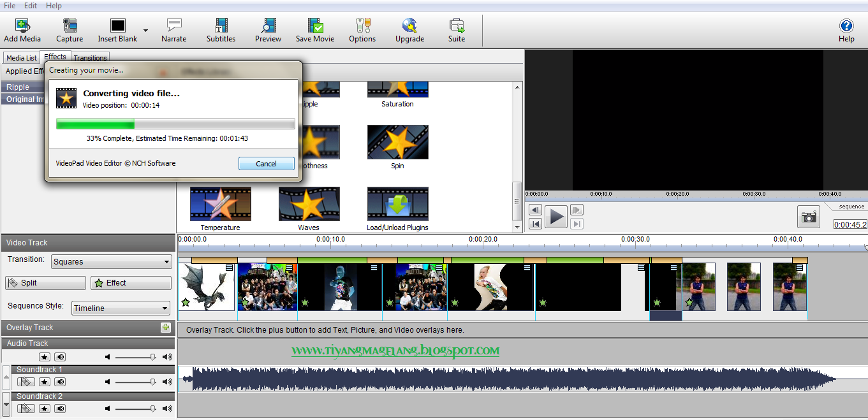This screenshot has height=420, width=868.
Task: Take a snapshot with the camera button
Action: pyautogui.click(x=809, y=217)
